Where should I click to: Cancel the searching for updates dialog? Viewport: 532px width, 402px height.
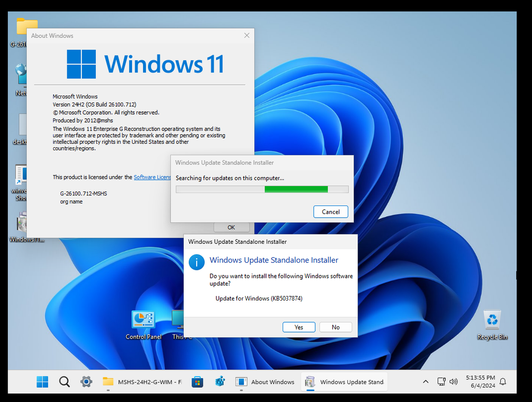(x=330, y=212)
